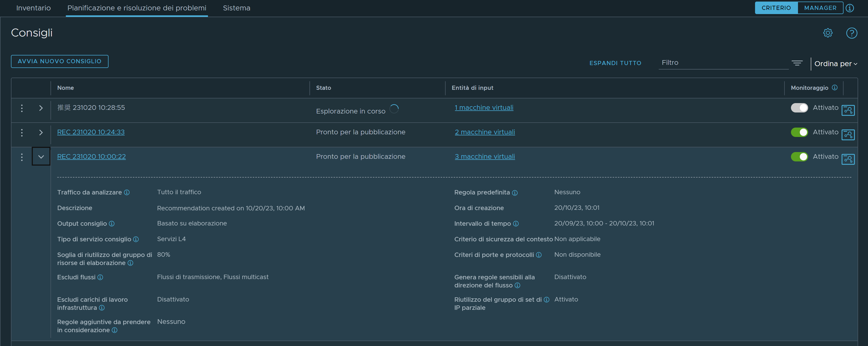Open the help question mark icon
The width and height of the screenshot is (868, 346).
point(852,33)
